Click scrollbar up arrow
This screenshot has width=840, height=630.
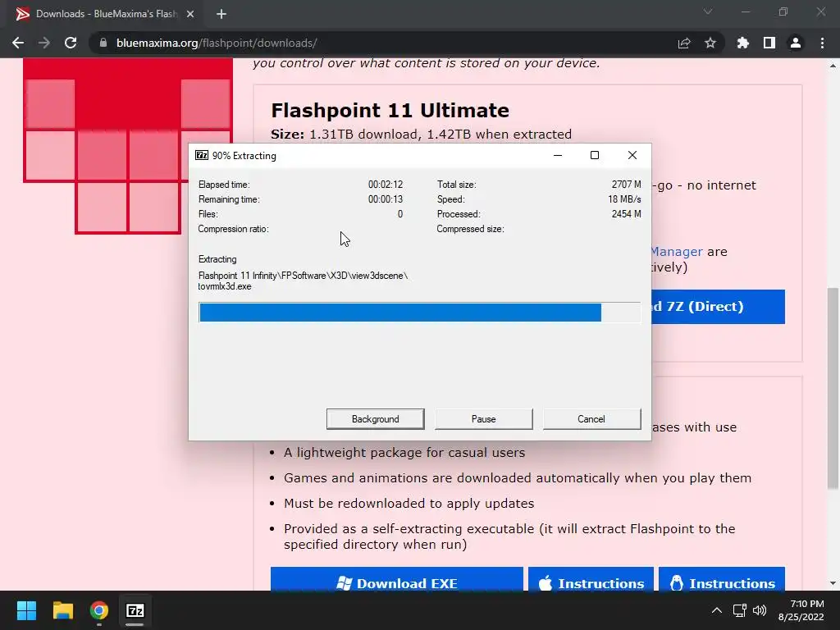point(833,66)
